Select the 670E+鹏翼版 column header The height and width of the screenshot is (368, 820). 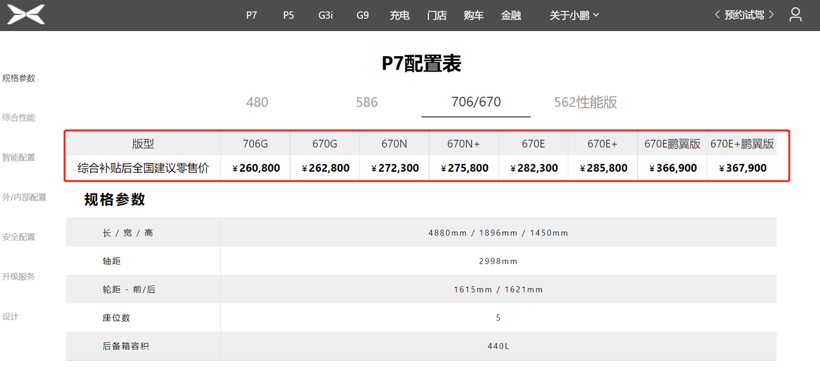(742, 144)
